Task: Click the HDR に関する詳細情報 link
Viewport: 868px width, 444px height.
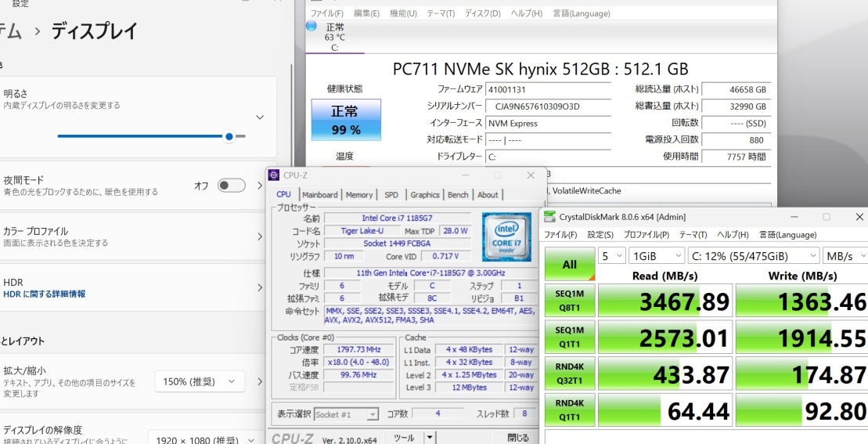Action: [45, 294]
